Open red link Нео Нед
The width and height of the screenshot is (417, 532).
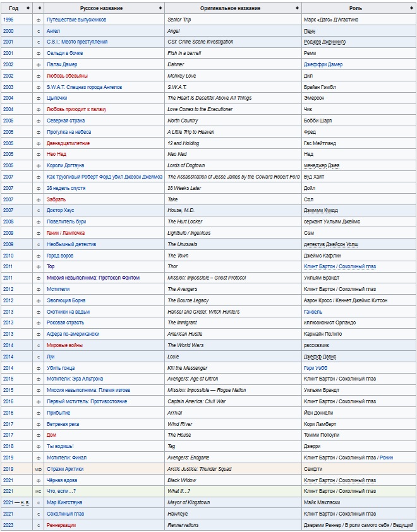[56, 154]
